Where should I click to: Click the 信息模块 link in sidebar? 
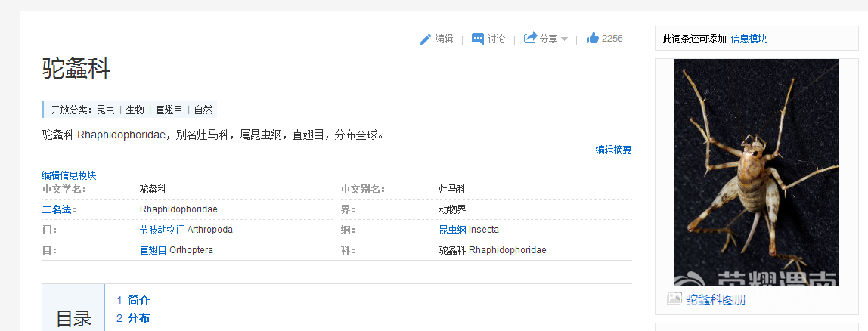tap(748, 39)
